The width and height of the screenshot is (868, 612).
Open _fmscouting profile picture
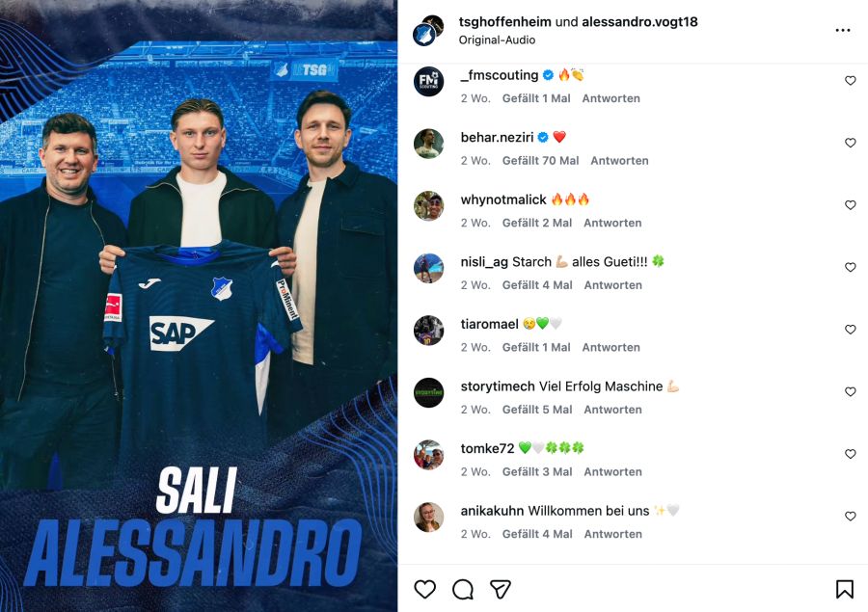428,81
